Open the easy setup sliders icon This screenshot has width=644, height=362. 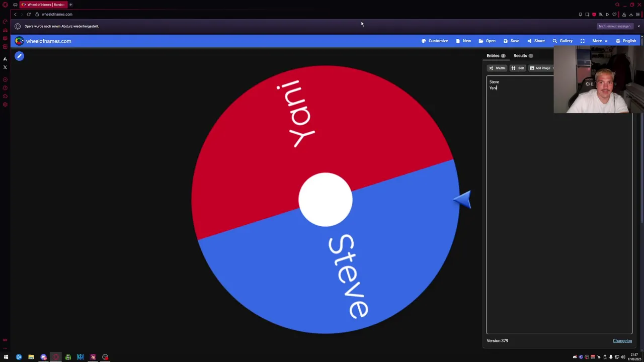tap(638, 15)
